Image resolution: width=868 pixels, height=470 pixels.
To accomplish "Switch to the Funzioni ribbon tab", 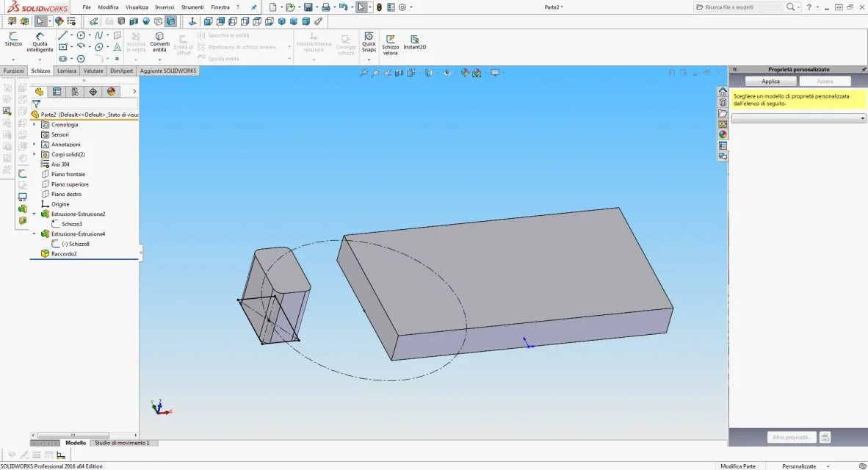I will coord(13,70).
